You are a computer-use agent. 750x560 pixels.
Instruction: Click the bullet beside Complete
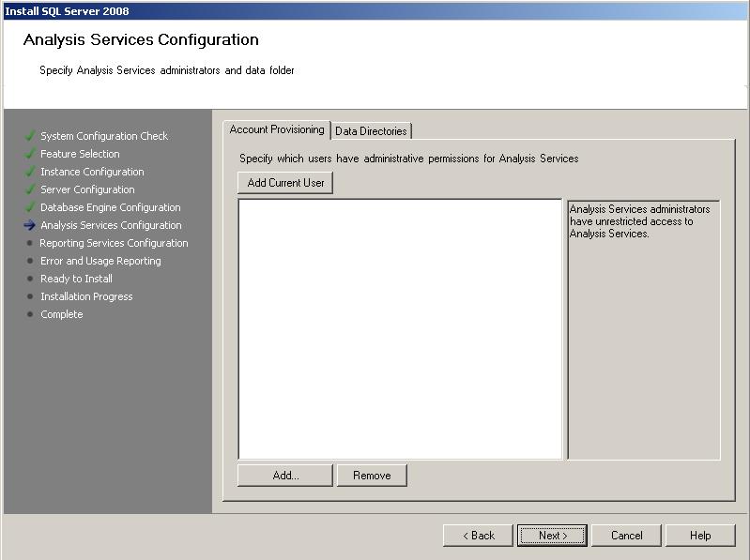click(30, 314)
